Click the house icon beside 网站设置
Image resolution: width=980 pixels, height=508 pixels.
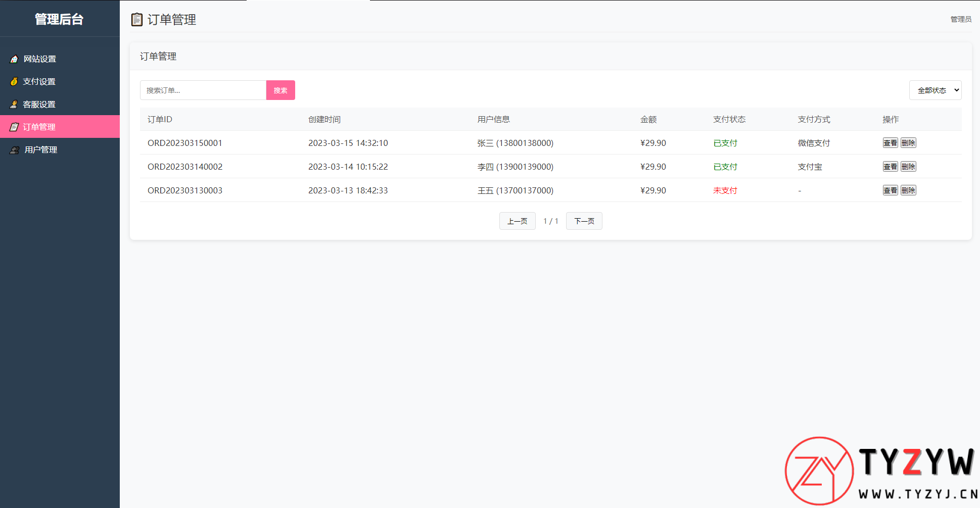tap(14, 59)
